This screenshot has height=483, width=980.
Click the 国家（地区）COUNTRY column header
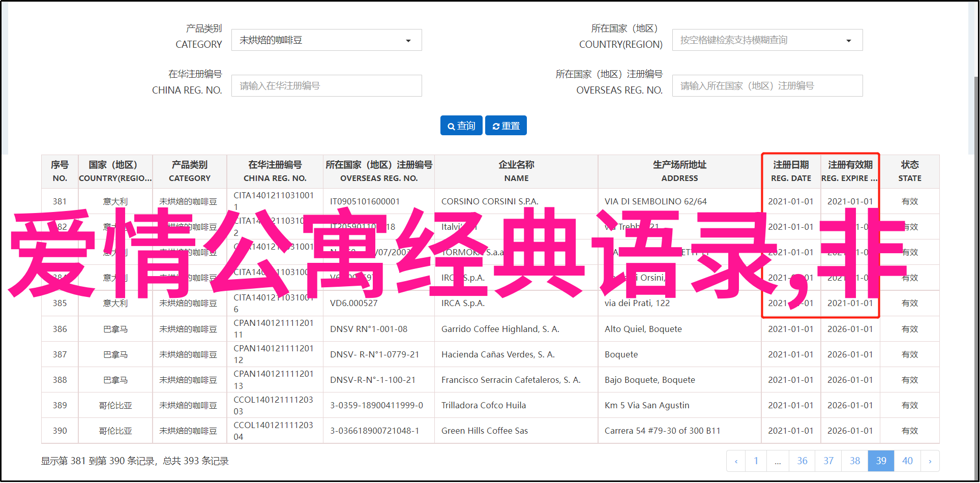[115, 171]
